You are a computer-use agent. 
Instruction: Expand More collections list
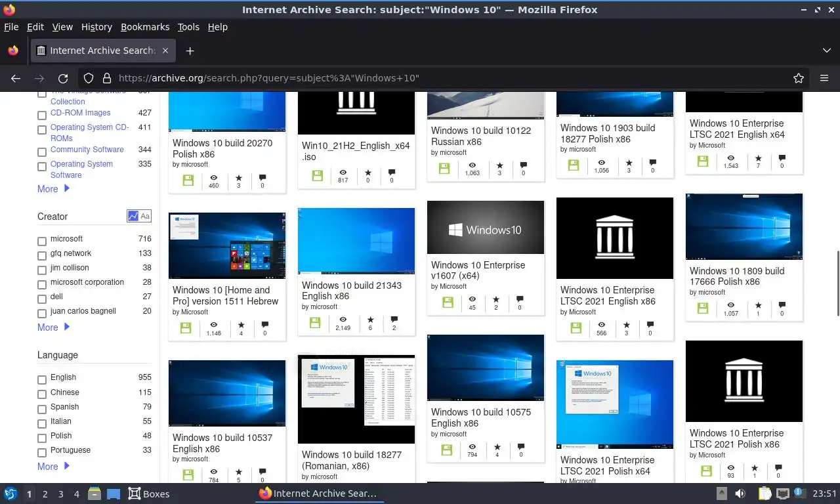[53, 189]
